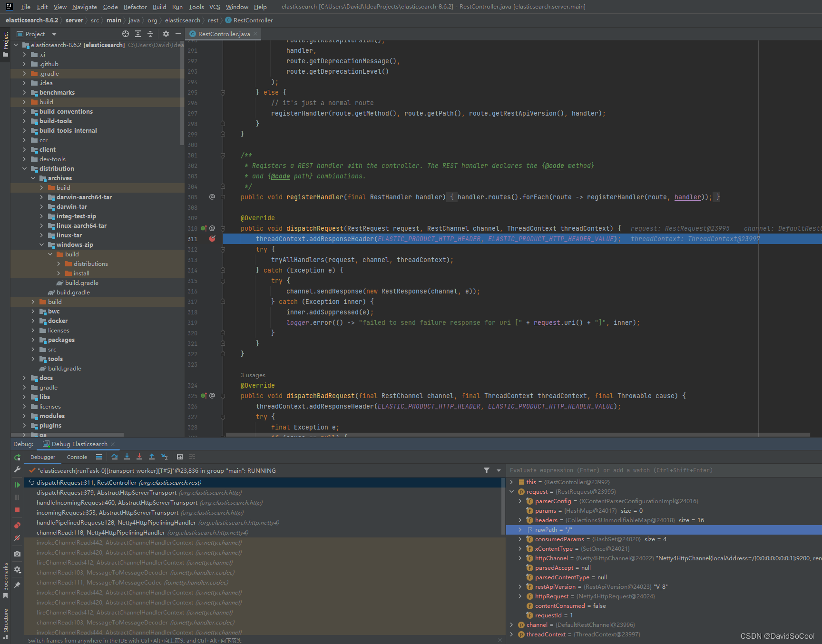Step over in debugger toolbar
Image resolution: width=822 pixels, height=644 pixels.
tap(115, 457)
